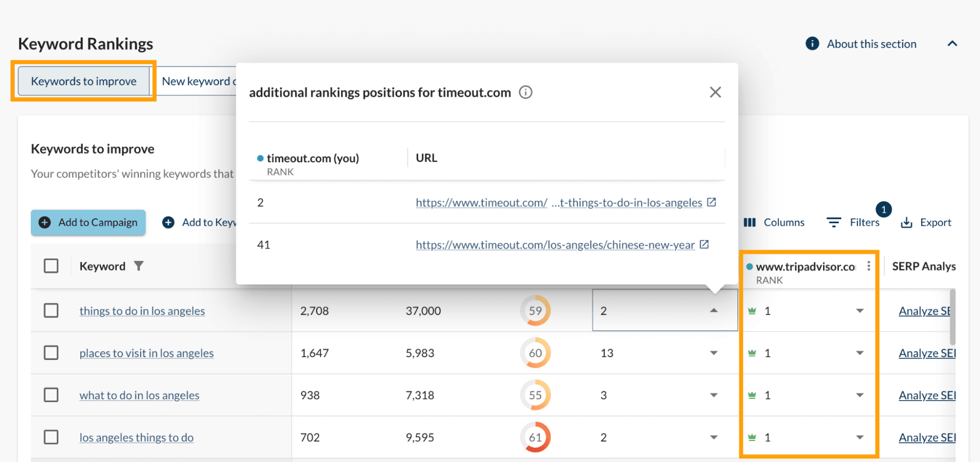Open three-dot menu on tripadvisor column
Screen dimensions: 980x462
[869, 266]
